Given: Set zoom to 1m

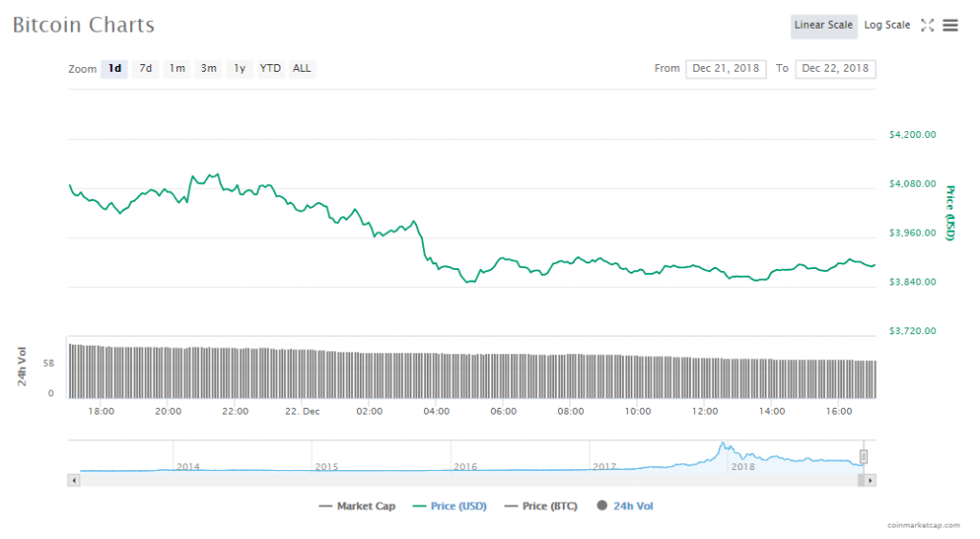Looking at the screenshot, I should pyautogui.click(x=177, y=69).
